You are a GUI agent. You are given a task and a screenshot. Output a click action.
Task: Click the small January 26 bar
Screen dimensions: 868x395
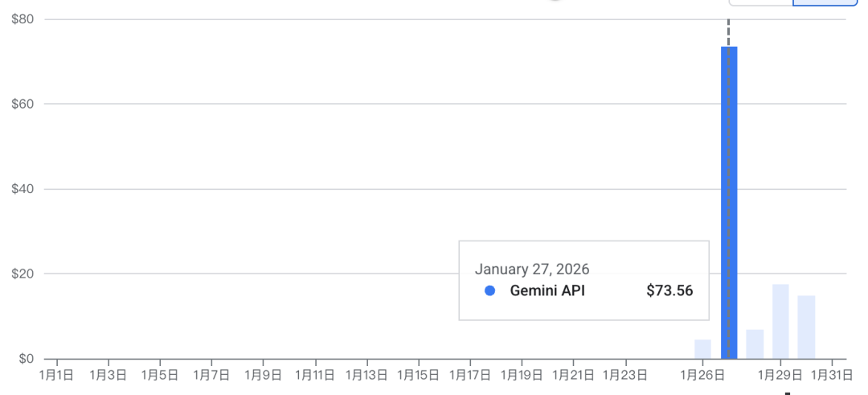(702, 349)
